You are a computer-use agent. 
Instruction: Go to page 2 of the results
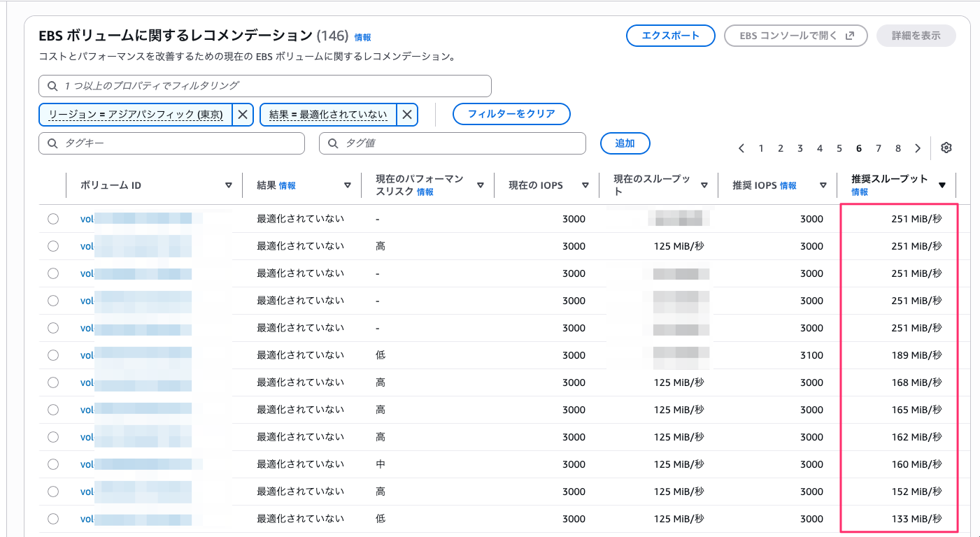781,148
